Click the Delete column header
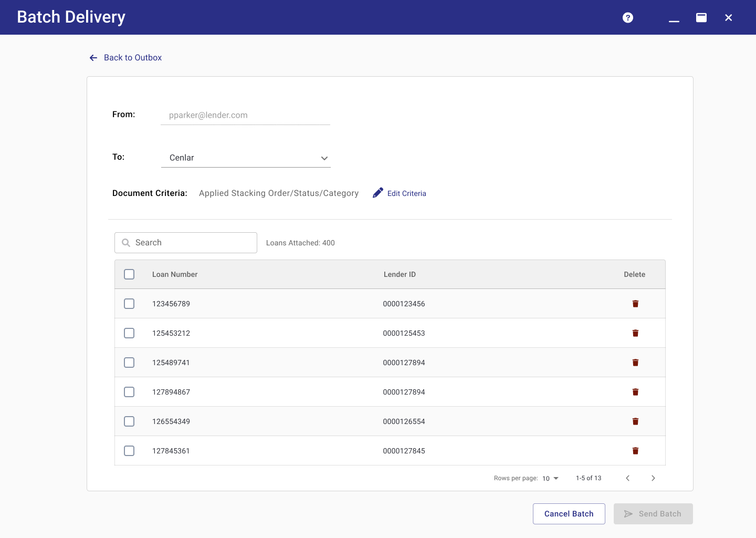This screenshot has width=756, height=538. (x=635, y=274)
